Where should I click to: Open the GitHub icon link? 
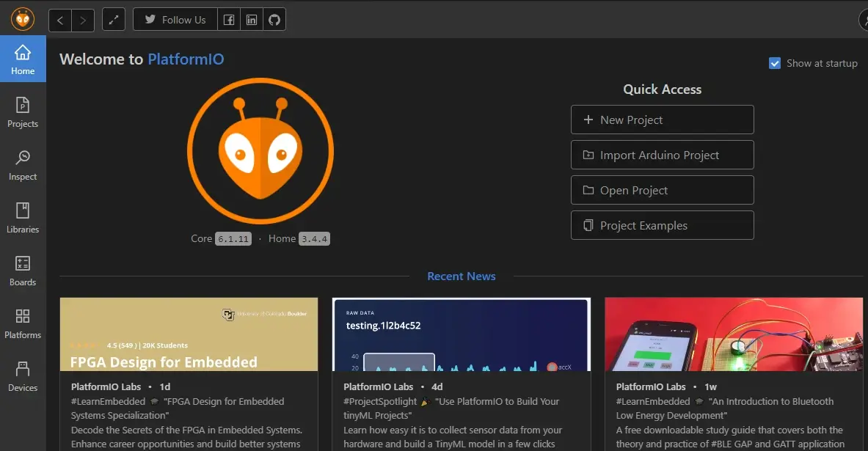pyautogui.click(x=274, y=20)
